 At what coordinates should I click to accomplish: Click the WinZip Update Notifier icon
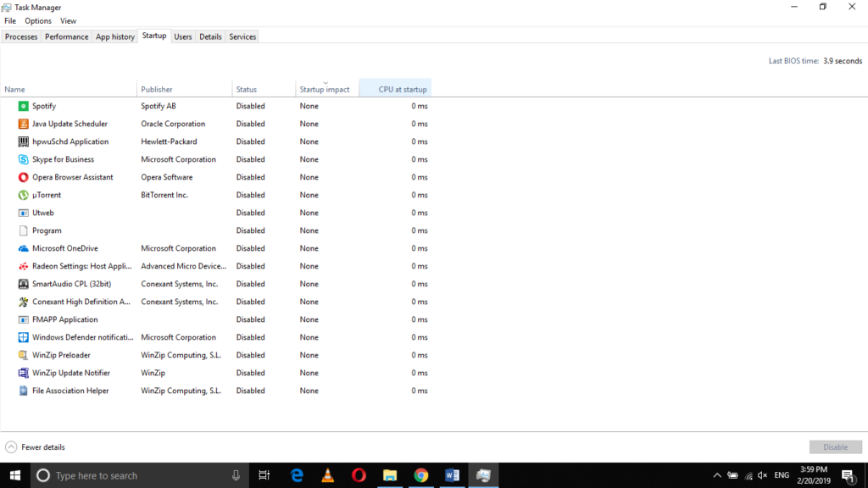point(23,373)
